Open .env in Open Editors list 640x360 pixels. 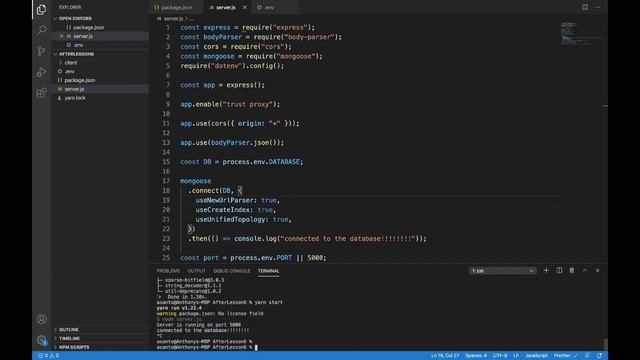click(x=78, y=45)
